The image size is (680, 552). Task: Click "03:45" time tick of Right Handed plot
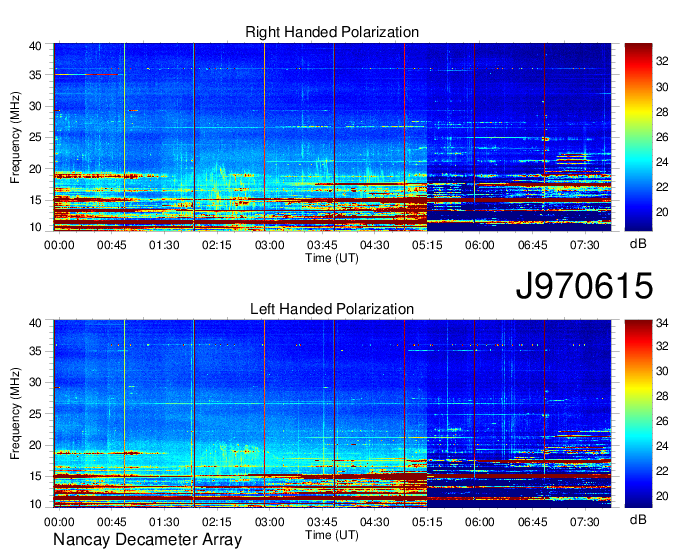[x=322, y=245]
